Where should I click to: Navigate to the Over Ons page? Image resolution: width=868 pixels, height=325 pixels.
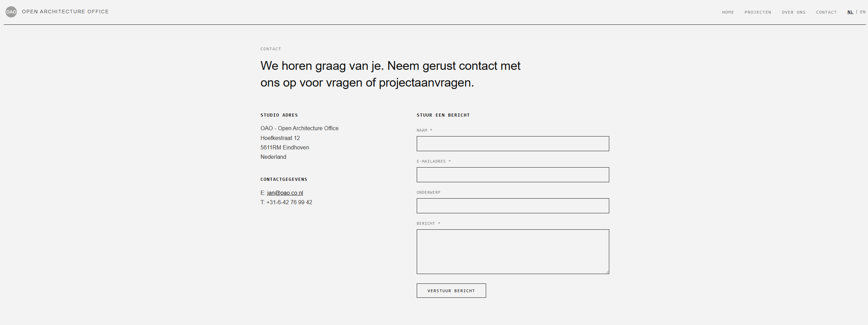point(793,12)
